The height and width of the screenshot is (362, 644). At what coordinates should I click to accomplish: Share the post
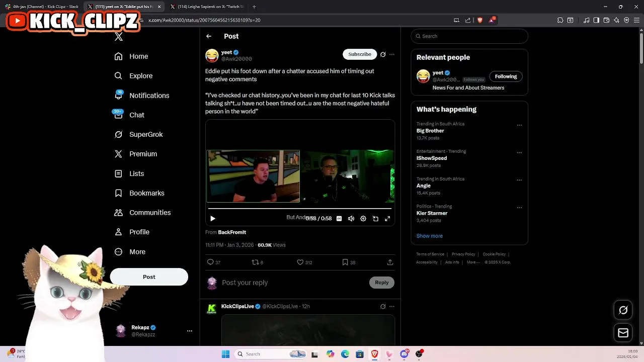pyautogui.click(x=390, y=262)
